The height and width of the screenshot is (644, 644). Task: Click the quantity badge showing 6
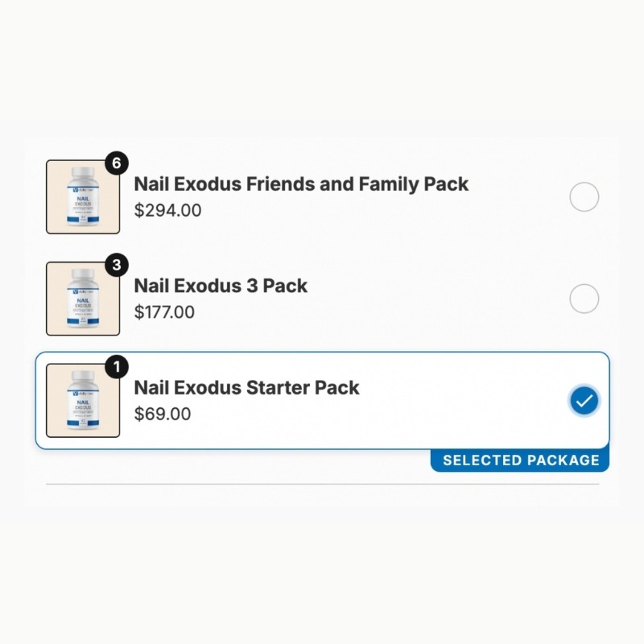(117, 163)
